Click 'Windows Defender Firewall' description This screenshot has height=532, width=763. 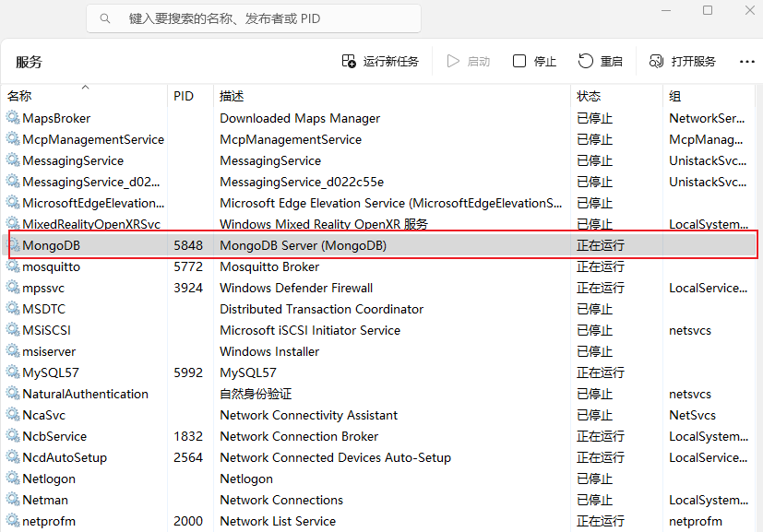click(296, 288)
